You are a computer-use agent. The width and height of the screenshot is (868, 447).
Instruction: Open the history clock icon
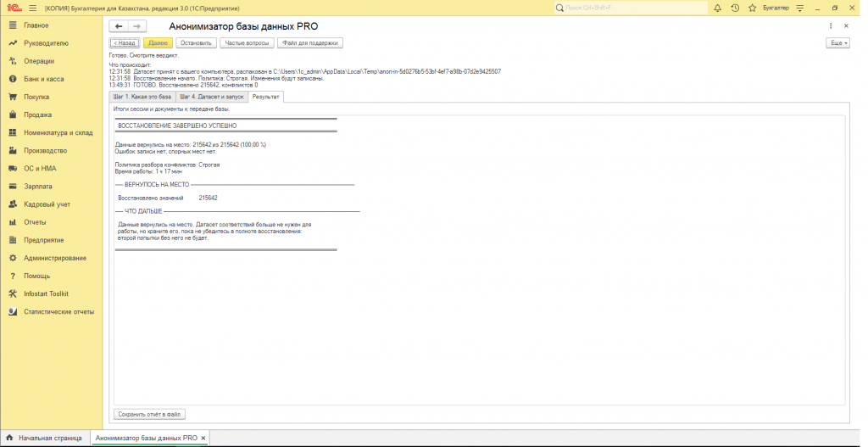pyautogui.click(x=735, y=8)
